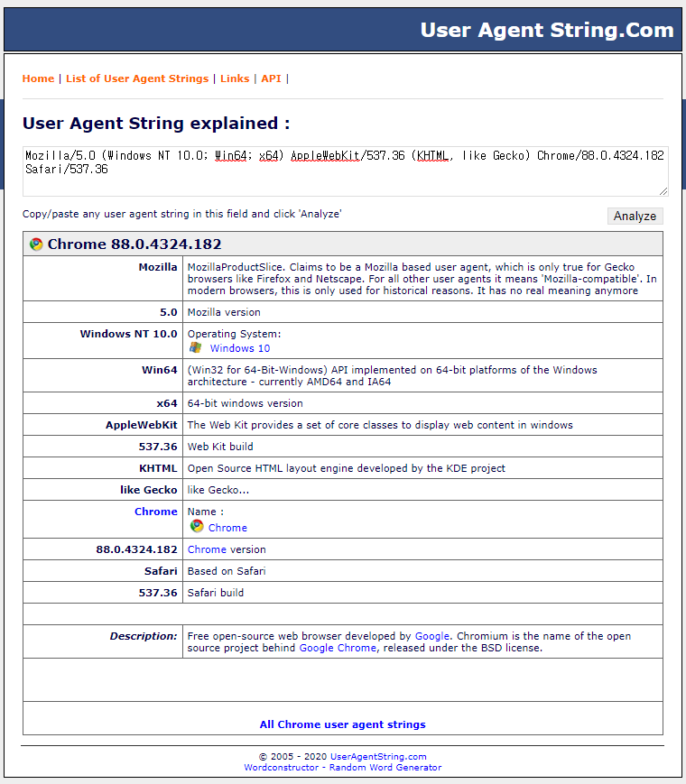Grab the text area resize handle
Screen dimensions: 686x784
pos(663,191)
